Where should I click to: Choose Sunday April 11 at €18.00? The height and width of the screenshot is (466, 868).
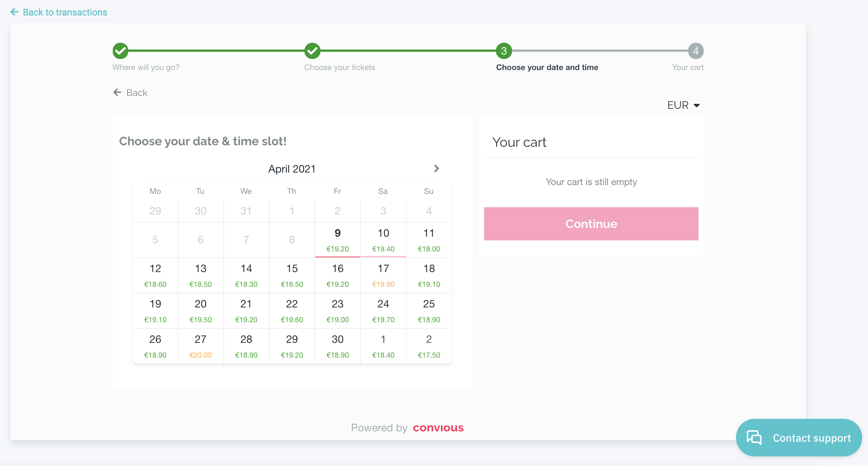coord(429,240)
